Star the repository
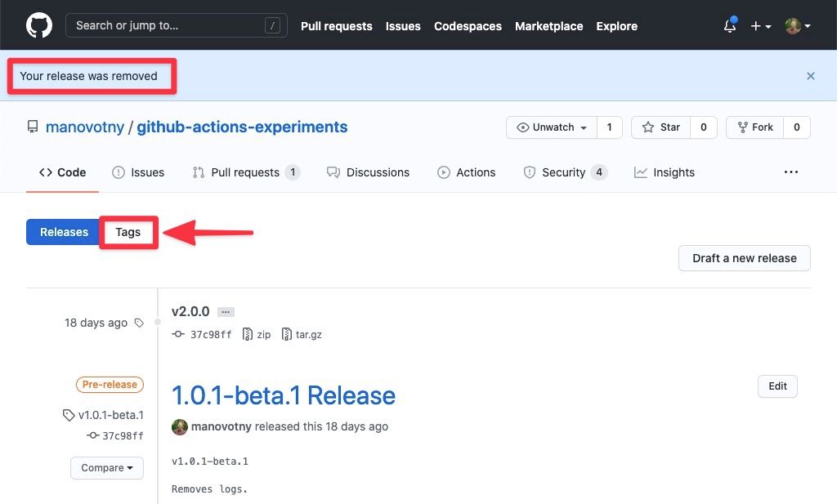This screenshot has height=504, width=837. pos(660,127)
